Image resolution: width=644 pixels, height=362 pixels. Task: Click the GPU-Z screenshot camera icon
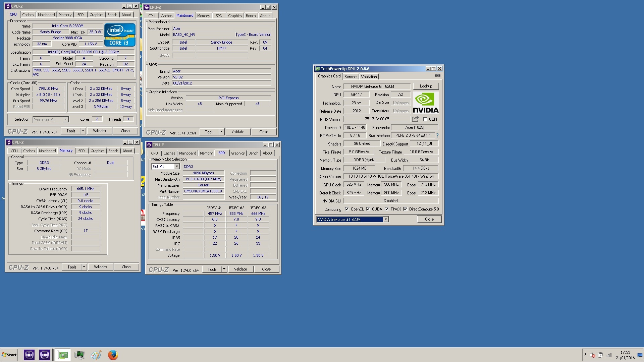[x=437, y=75]
